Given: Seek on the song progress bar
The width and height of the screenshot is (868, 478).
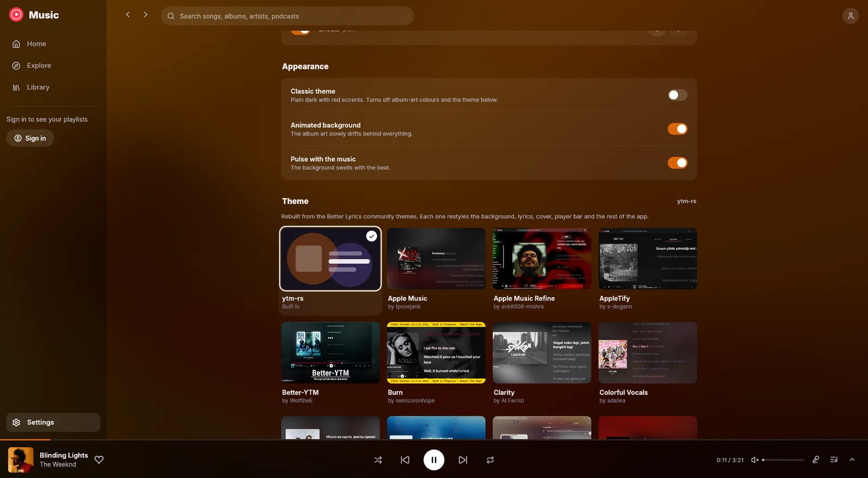Looking at the screenshot, I should (434, 439).
